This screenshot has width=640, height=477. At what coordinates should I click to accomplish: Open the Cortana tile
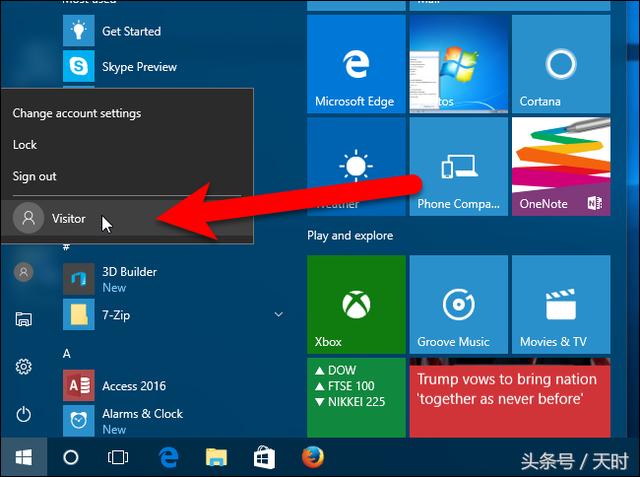(x=561, y=64)
